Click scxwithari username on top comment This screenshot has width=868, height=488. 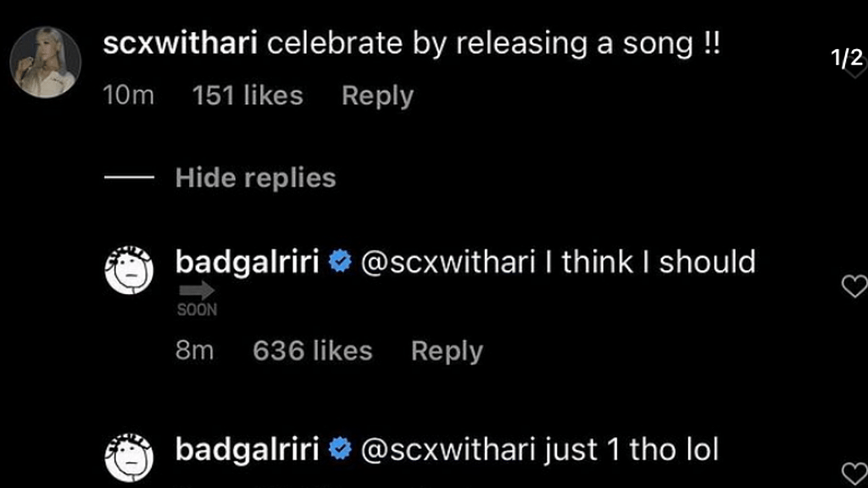tap(180, 43)
